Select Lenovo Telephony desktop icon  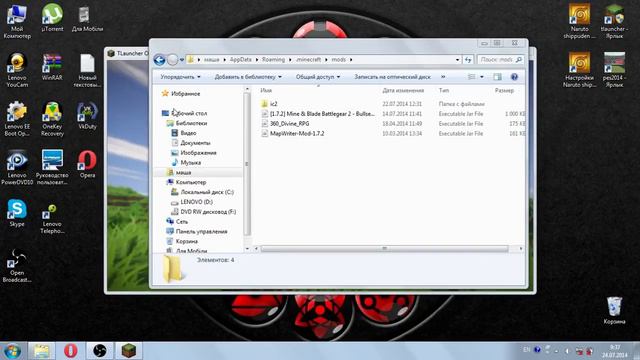(52, 219)
